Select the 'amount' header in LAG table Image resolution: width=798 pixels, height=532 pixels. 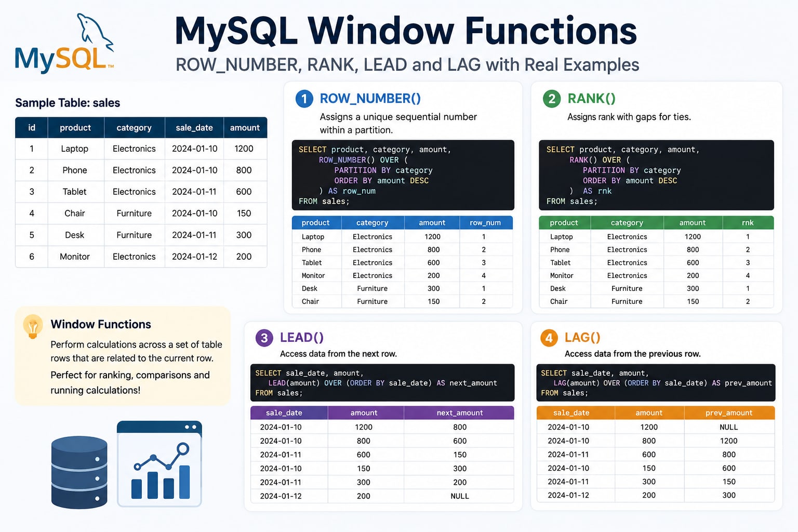pos(649,413)
